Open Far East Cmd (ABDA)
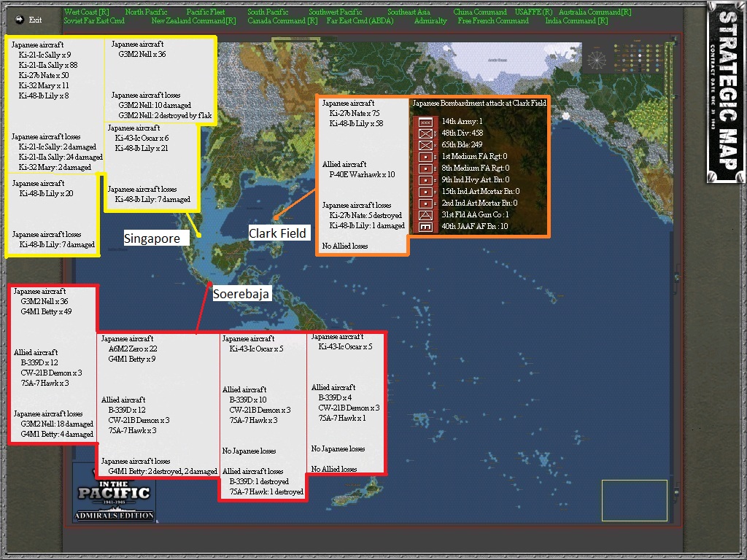The height and width of the screenshot is (560, 747). point(360,21)
